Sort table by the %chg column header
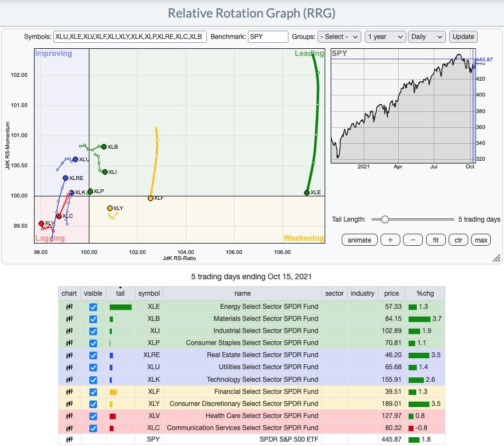Viewport: 504px width, 446px height. (x=425, y=293)
